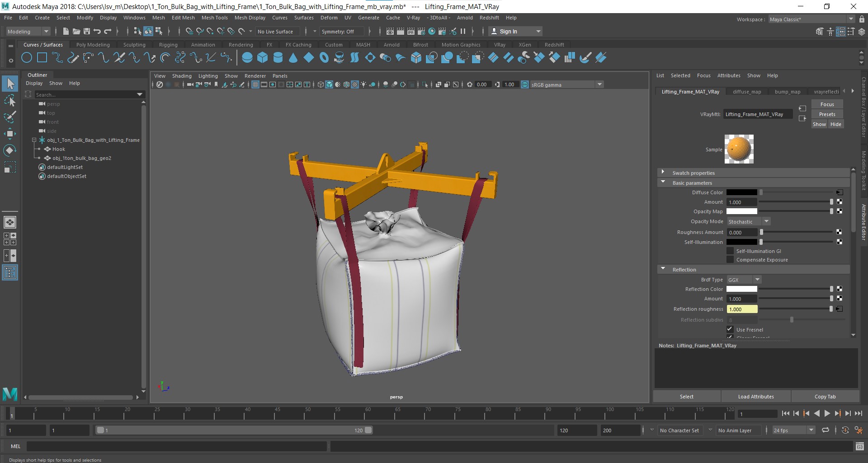Open the Mesh Tools menu
The image size is (868, 463).
point(214,18)
